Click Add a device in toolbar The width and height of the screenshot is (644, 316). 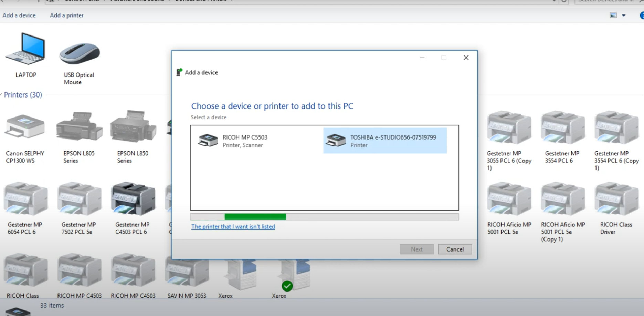tap(19, 16)
